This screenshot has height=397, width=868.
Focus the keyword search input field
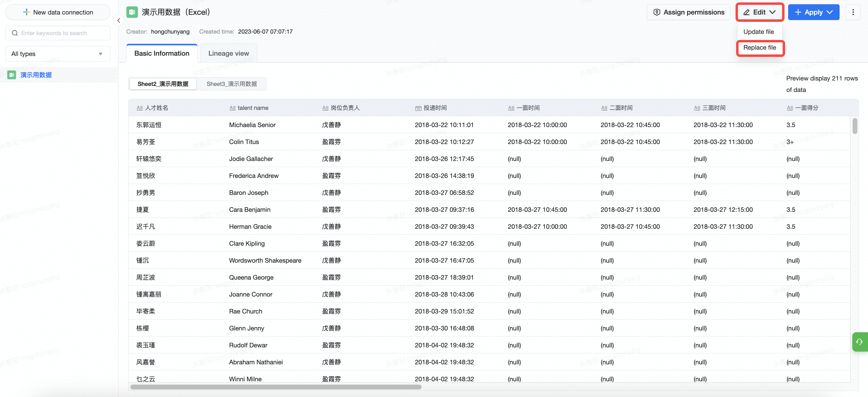tap(58, 33)
